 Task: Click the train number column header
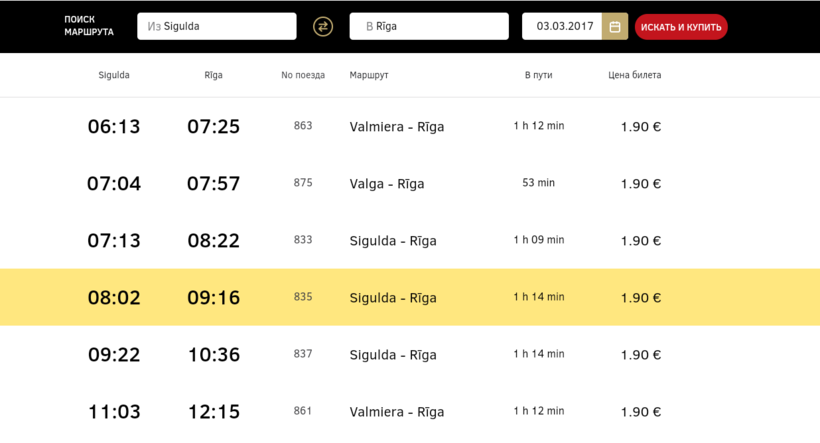(x=303, y=75)
